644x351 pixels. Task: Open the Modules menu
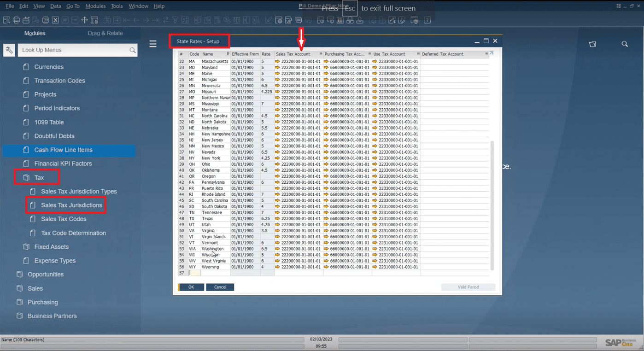point(95,6)
